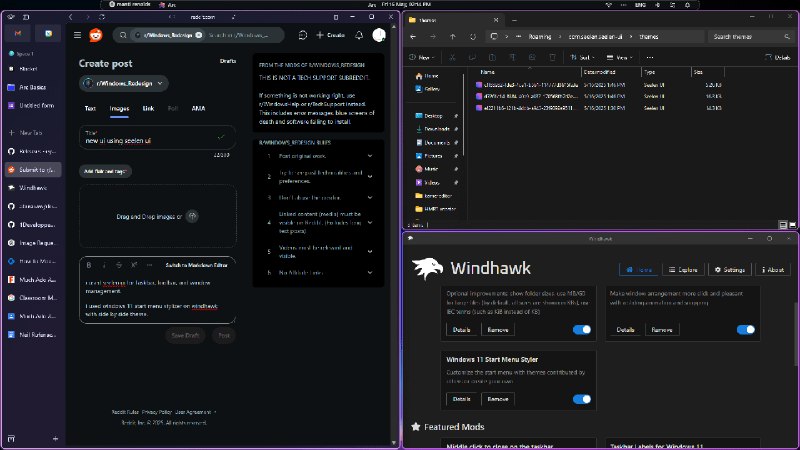The image size is (800, 450).
Task: Open Windhawk Home tab
Action: (x=638, y=269)
